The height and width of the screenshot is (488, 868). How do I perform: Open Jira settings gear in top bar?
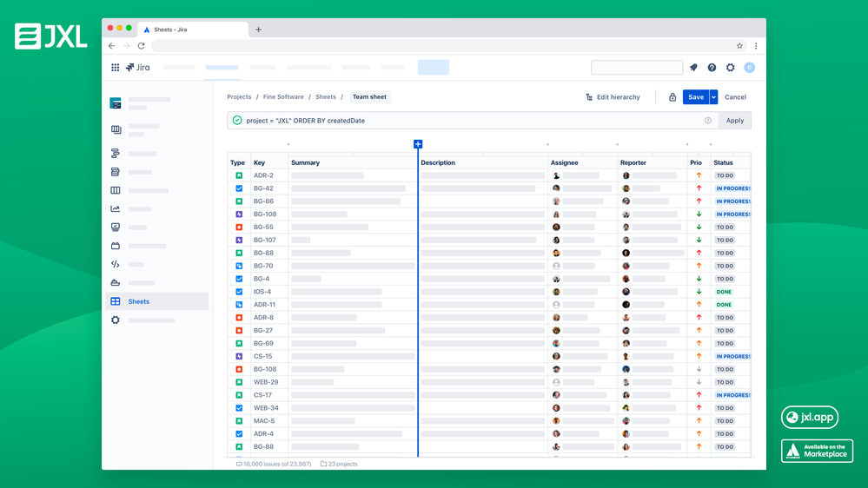(x=731, y=68)
